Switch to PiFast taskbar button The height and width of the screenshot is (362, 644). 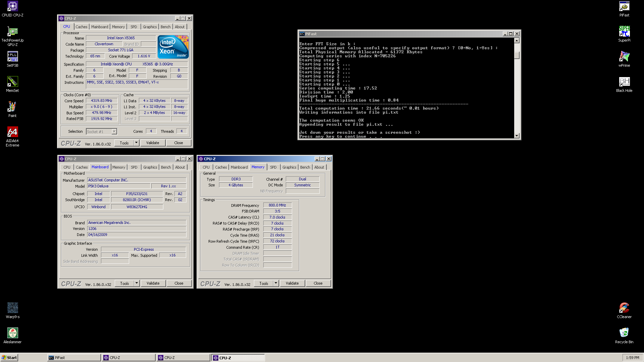74,358
